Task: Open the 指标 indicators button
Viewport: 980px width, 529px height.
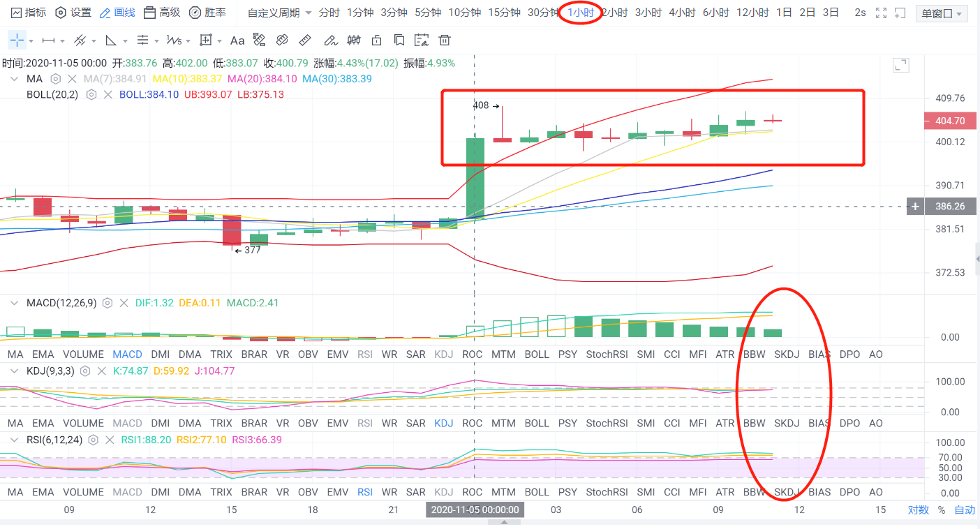Action: coord(29,13)
